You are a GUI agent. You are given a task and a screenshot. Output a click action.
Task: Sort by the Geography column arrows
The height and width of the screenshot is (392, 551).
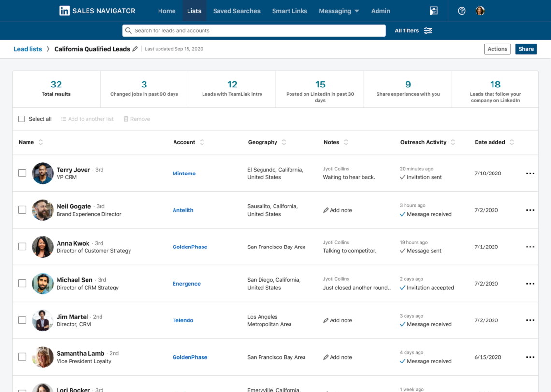click(x=284, y=142)
